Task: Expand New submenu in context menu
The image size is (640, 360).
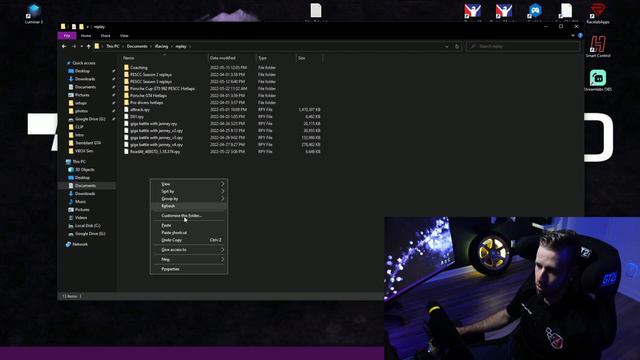Action: [189, 260]
